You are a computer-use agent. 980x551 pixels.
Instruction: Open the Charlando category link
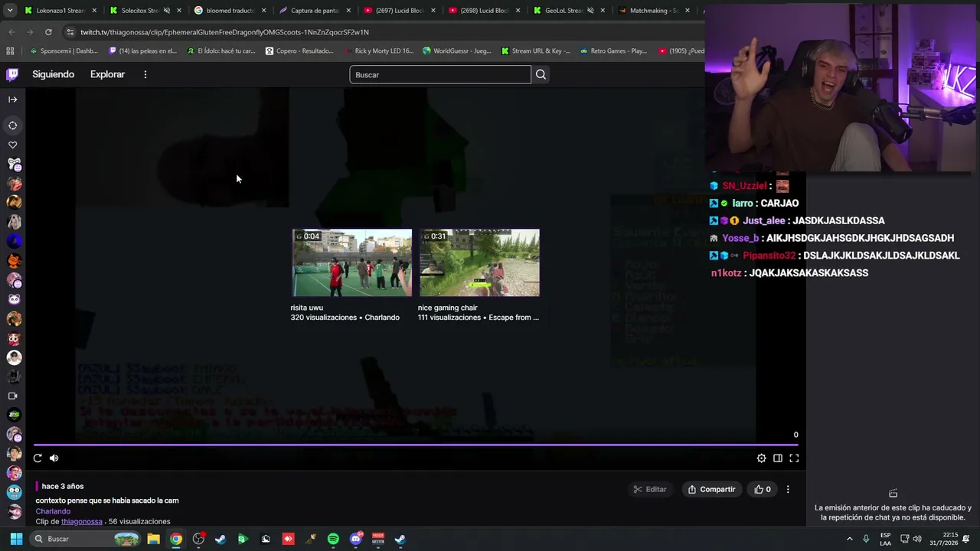click(53, 511)
